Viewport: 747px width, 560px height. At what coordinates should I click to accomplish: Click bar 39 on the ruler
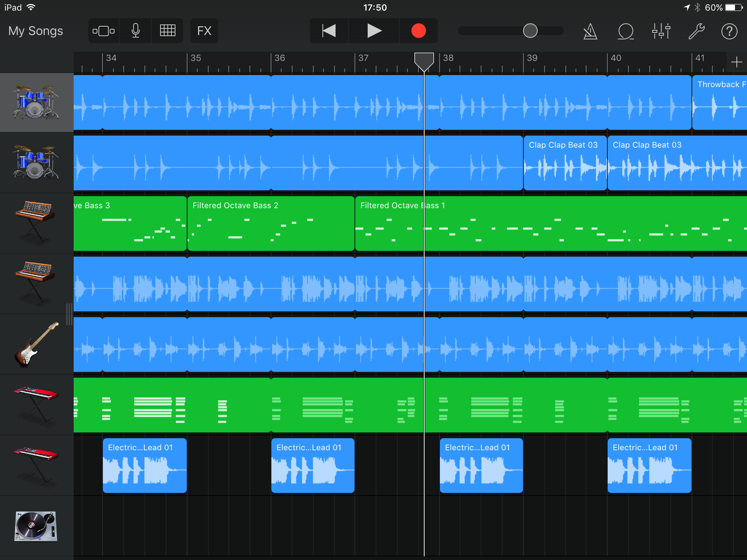532,58
